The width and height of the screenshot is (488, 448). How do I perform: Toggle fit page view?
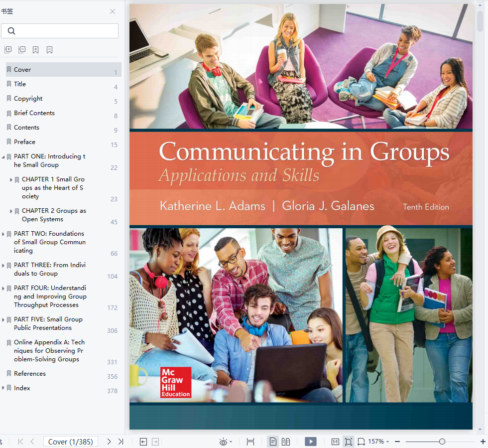349,442
